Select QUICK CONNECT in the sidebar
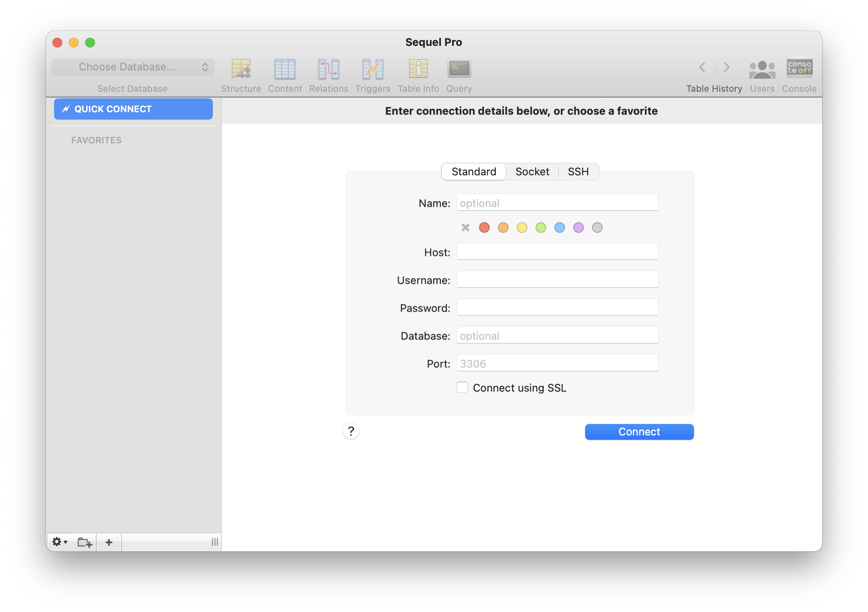The width and height of the screenshot is (868, 612). pyautogui.click(x=133, y=109)
